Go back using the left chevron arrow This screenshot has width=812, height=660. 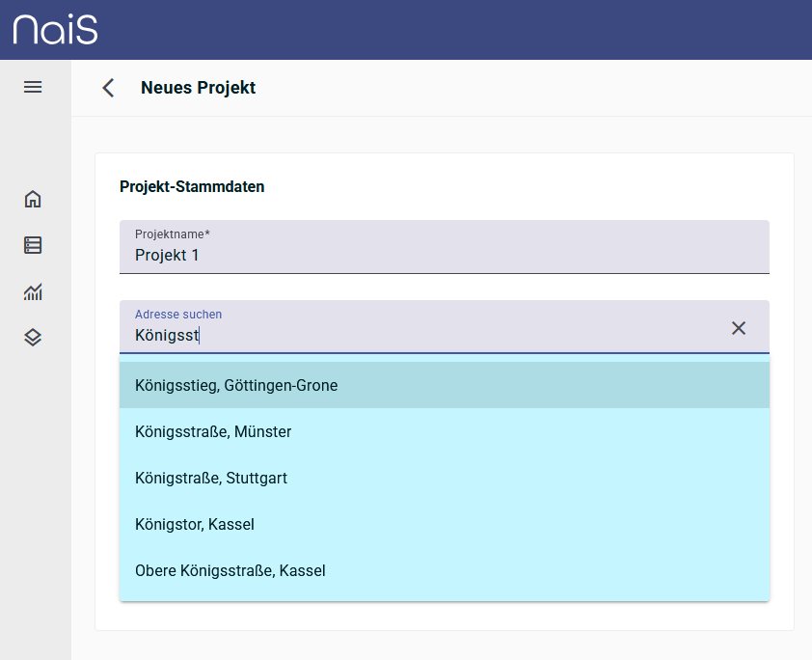[x=108, y=88]
